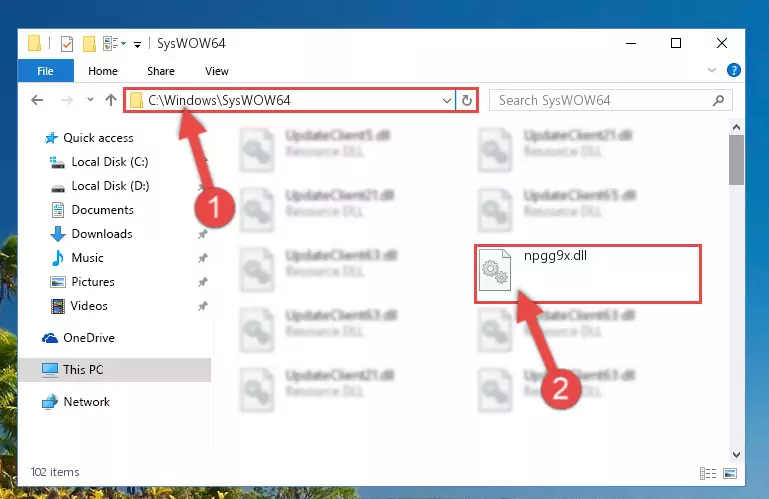Switch to details view layout
Viewport: 769px width, 499px height.
pyautogui.click(x=708, y=473)
